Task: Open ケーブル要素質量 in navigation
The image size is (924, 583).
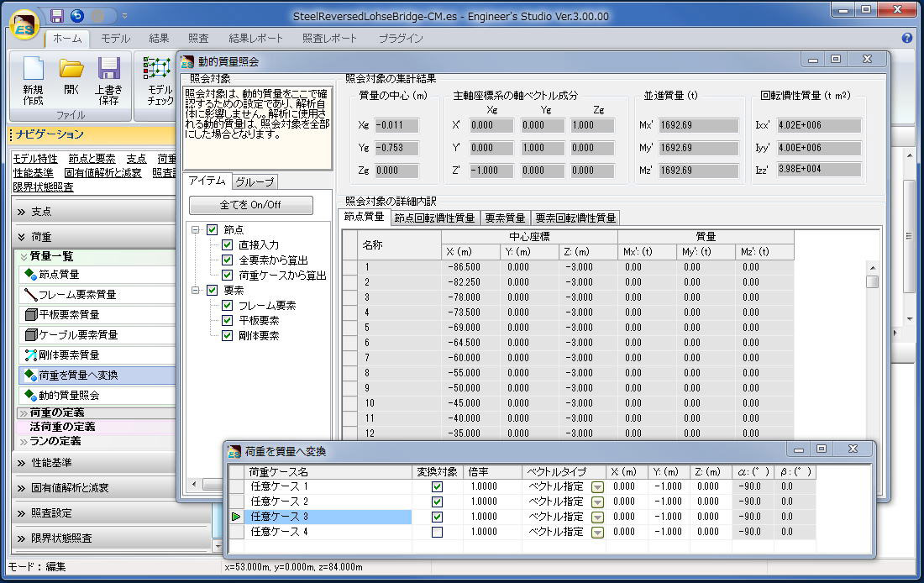Action: [97, 335]
